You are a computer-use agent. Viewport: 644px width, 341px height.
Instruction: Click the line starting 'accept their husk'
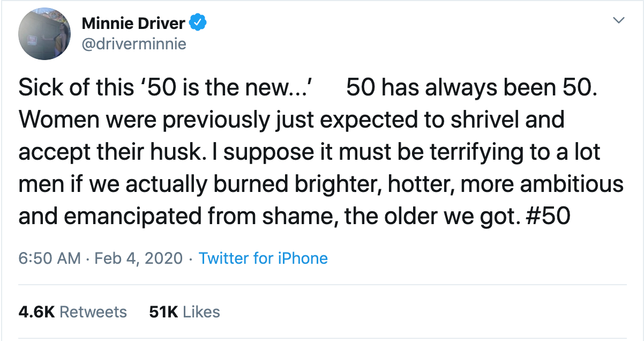(309, 152)
